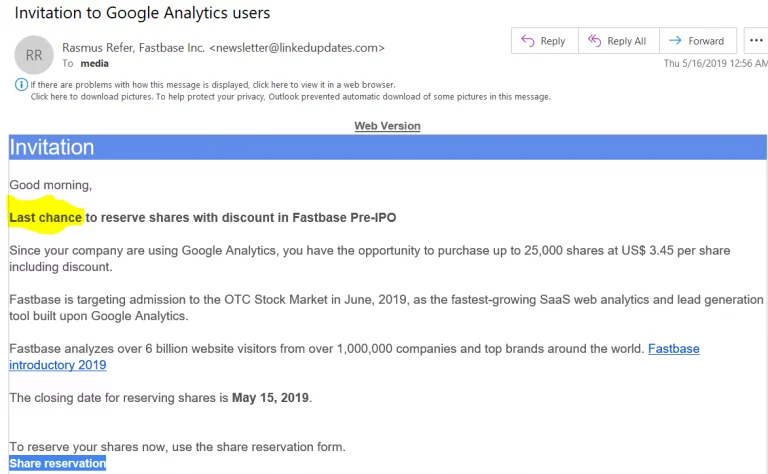Viewport: 768px width, 474px height.
Task: Click the blue Invitation header banner
Action: 387,147
